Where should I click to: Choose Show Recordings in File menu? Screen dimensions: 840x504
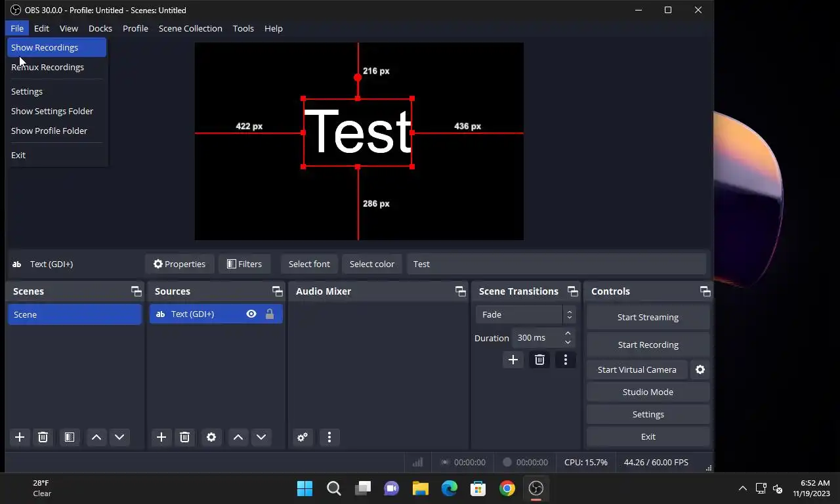[57, 47]
